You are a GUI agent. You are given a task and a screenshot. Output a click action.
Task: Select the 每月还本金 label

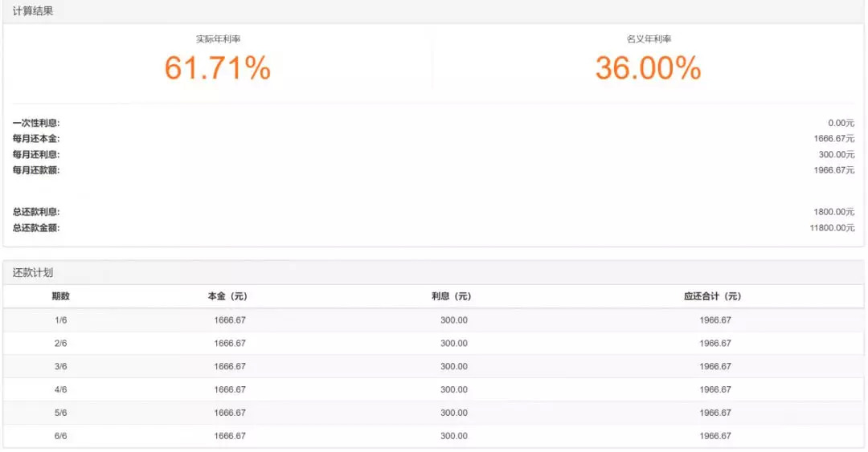point(36,138)
